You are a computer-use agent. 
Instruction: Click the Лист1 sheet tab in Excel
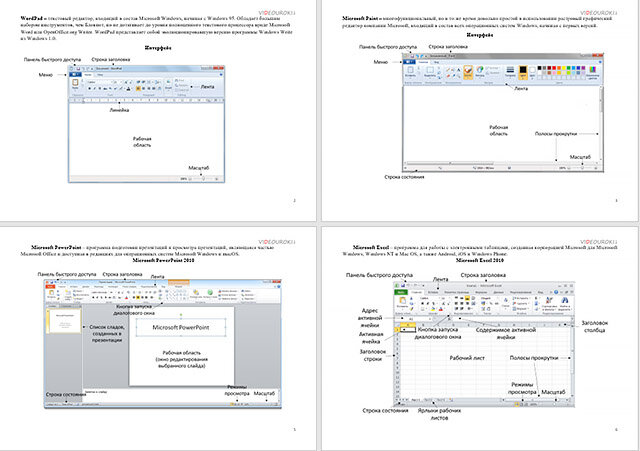tap(416, 400)
